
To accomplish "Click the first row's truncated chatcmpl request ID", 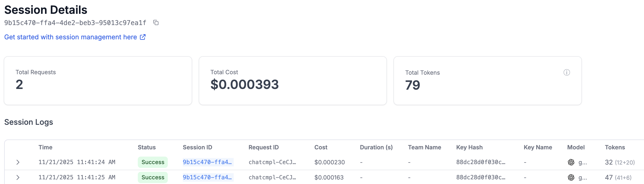I will [272, 162].
